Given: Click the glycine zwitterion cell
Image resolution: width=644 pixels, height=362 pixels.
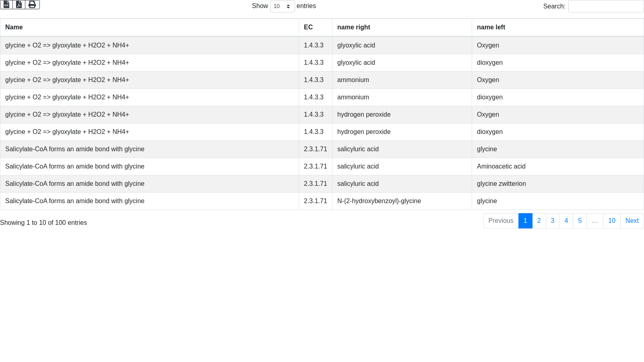Looking at the screenshot, I should click(501, 184).
